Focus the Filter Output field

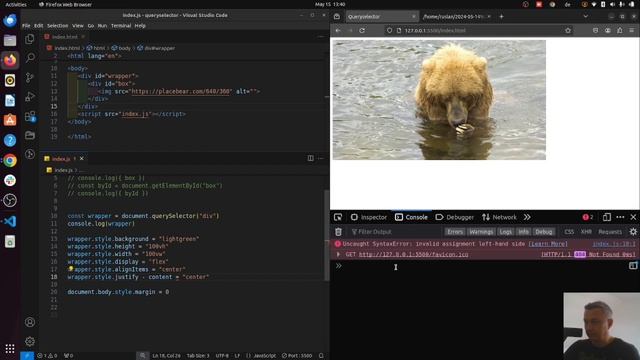[396, 232]
